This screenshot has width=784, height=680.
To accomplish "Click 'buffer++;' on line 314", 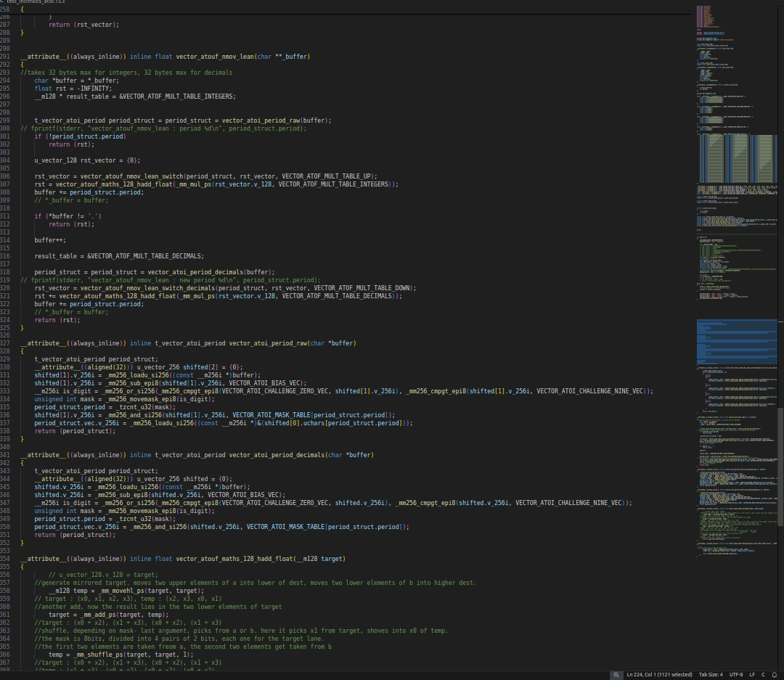I will click(x=50, y=240).
